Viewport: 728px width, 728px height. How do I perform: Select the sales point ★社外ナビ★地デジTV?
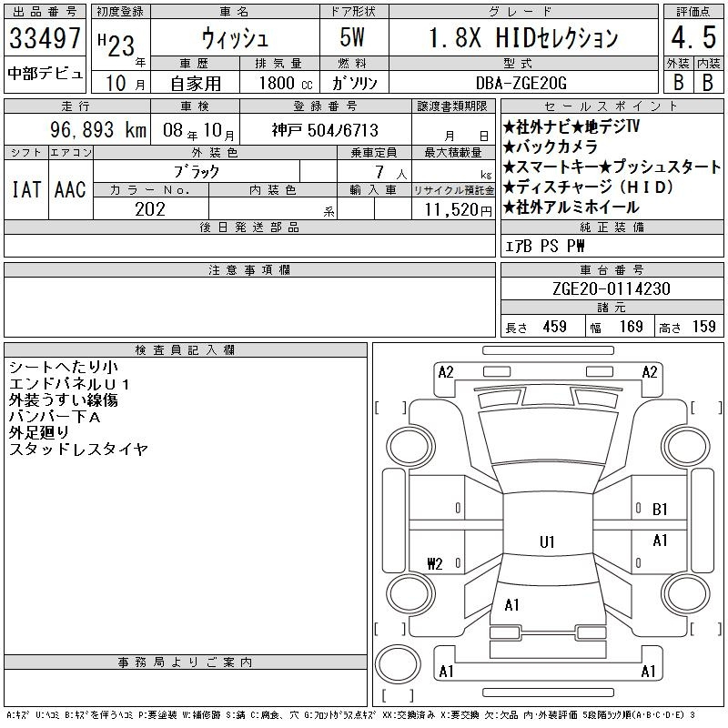[x=571, y=126]
